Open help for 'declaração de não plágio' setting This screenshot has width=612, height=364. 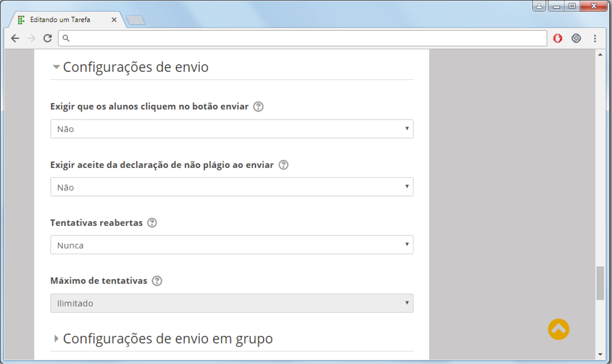tap(283, 165)
